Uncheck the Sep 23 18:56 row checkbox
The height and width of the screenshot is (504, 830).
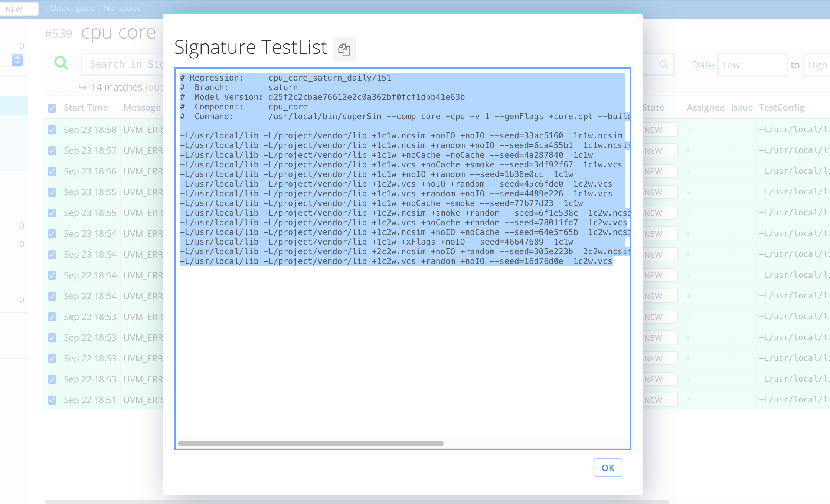click(x=52, y=171)
